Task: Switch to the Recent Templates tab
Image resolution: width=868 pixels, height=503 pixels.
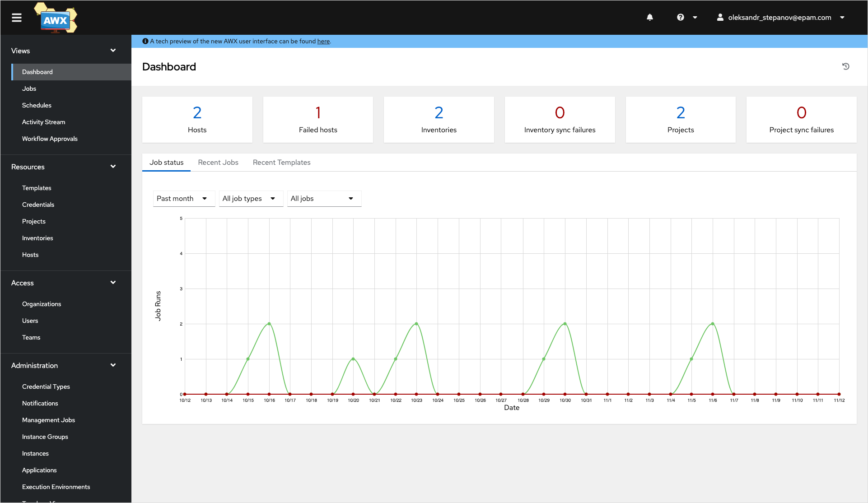Action: pos(281,162)
